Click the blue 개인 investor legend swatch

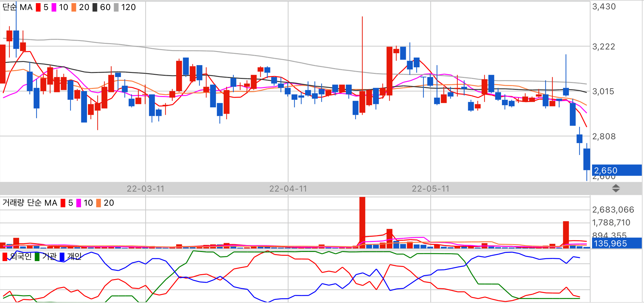[62, 257]
